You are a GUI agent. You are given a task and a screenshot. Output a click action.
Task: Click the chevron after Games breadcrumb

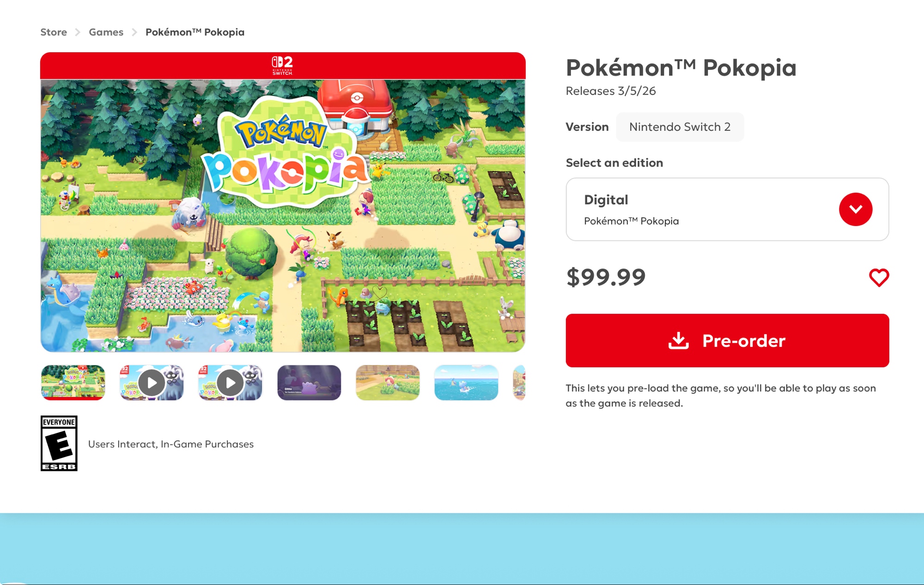(134, 32)
